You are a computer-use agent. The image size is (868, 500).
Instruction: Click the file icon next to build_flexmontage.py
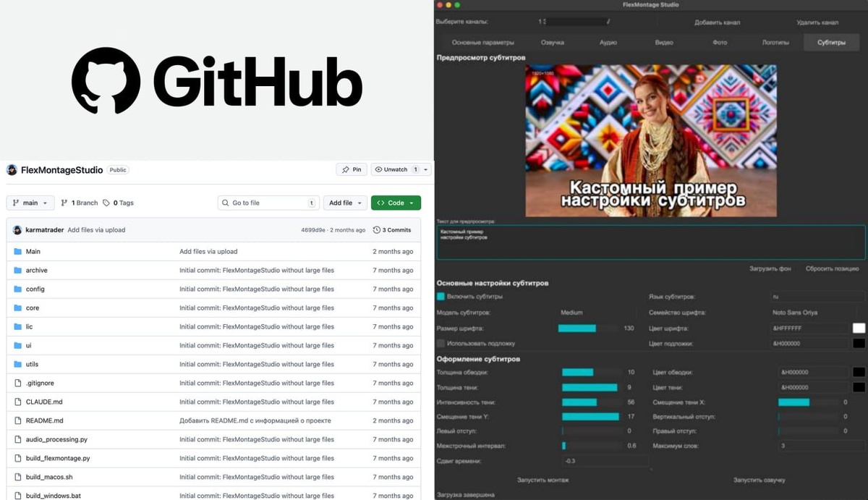coord(19,458)
